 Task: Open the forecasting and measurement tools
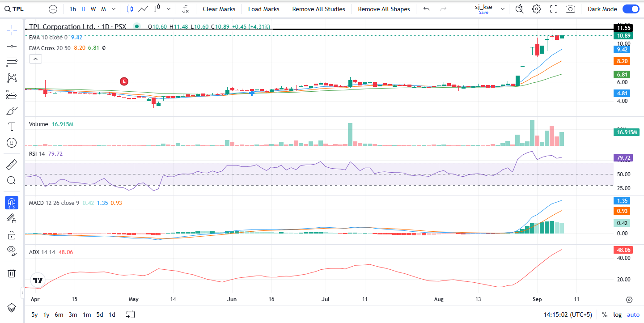coord(12,94)
